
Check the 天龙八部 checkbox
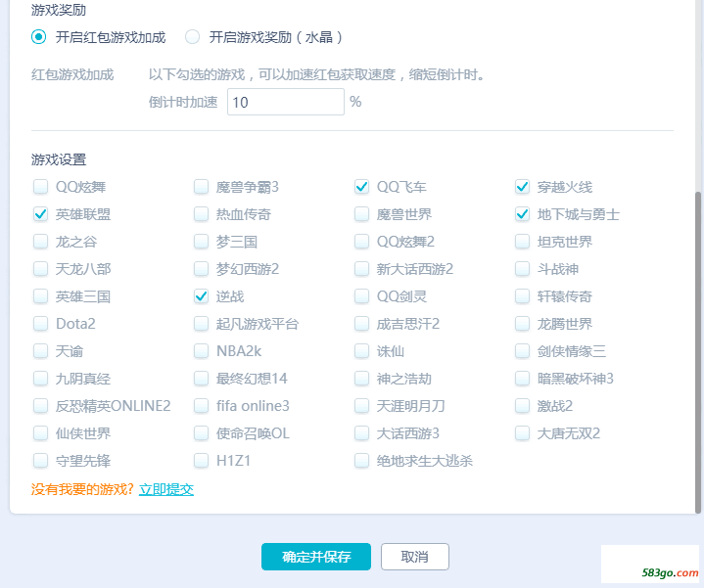[41, 269]
